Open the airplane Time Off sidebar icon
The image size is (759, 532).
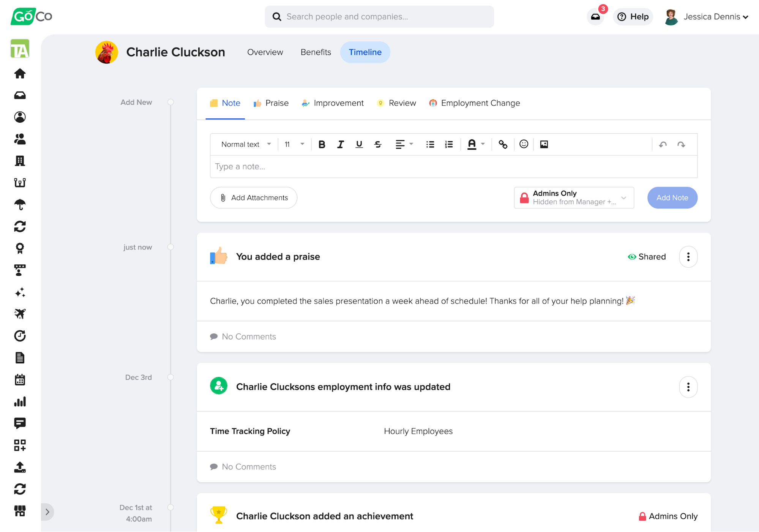(20, 314)
